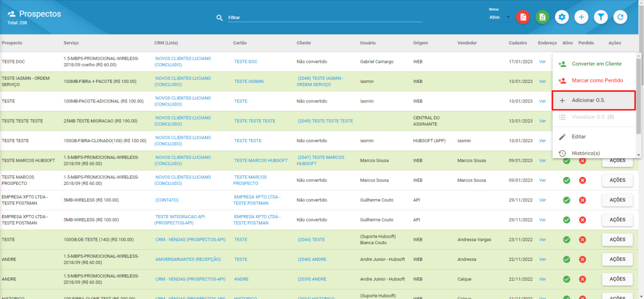Toggle Ativo check on TESTE 23/11/2022 row
Image resolution: width=644 pixels, height=299 pixels.
pos(567,240)
